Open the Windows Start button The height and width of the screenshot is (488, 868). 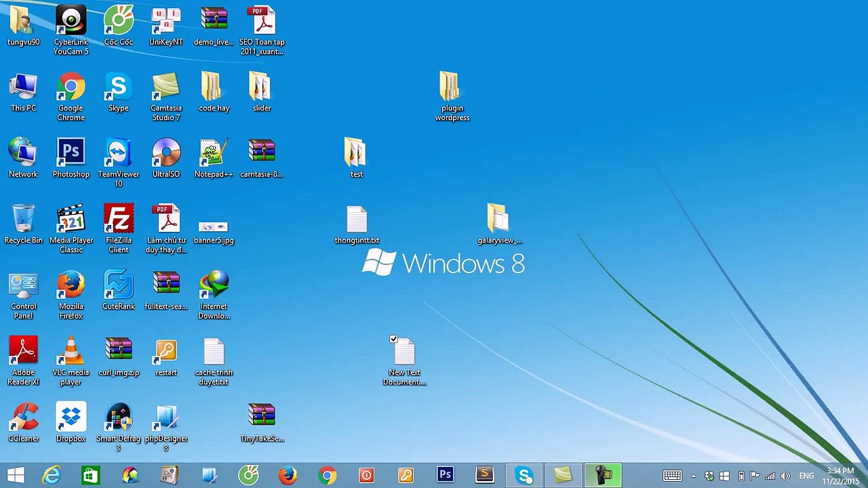[x=16, y=475]
